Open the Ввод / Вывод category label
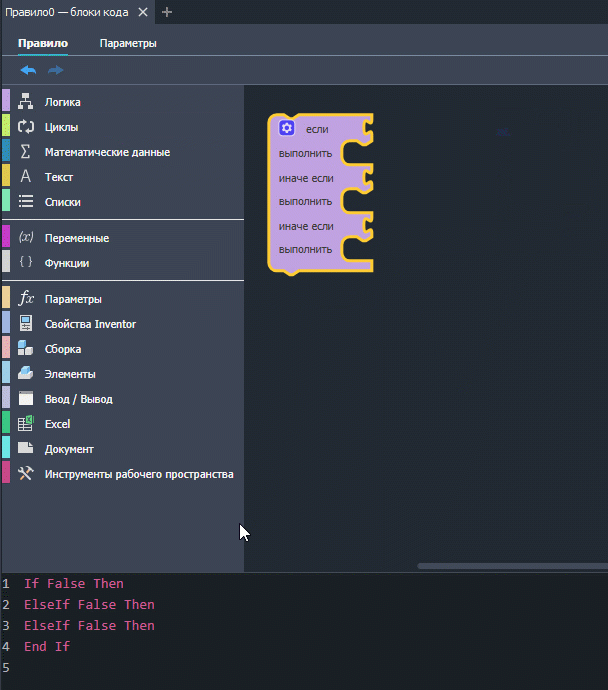Screen dimensions: 608x690 point(78,399)
